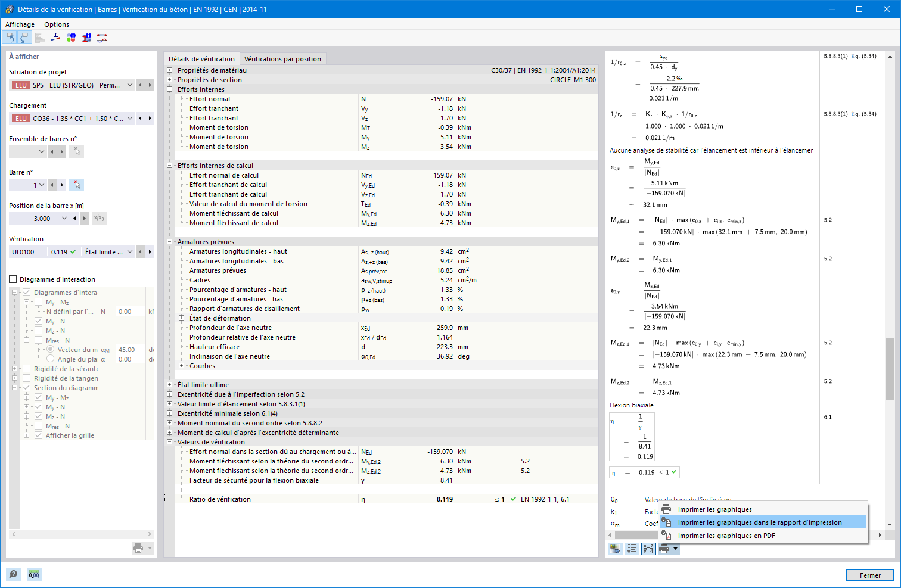
Task: Click the N value field 0.00
Action: [x=131, y=312]
